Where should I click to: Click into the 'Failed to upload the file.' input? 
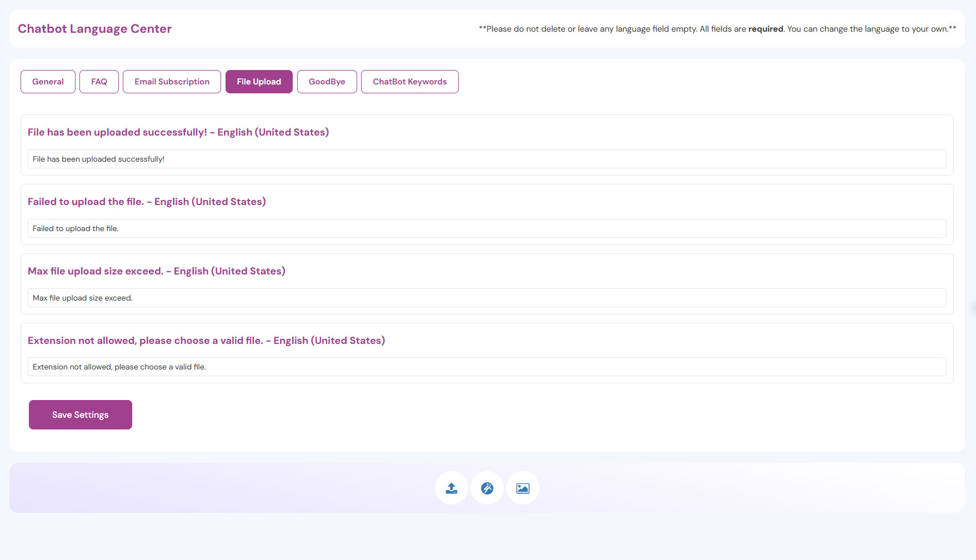(487, 228)
